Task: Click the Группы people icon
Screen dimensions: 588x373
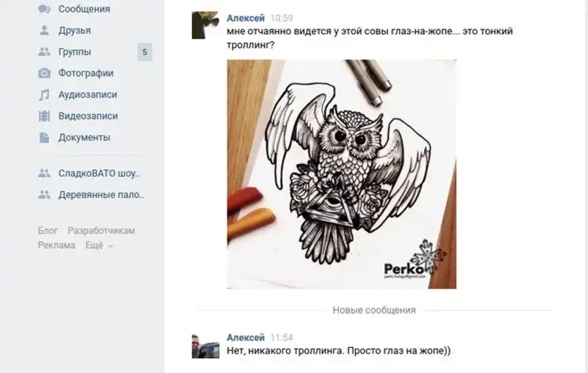Action: pyautogui.click(x=44, y=51)
